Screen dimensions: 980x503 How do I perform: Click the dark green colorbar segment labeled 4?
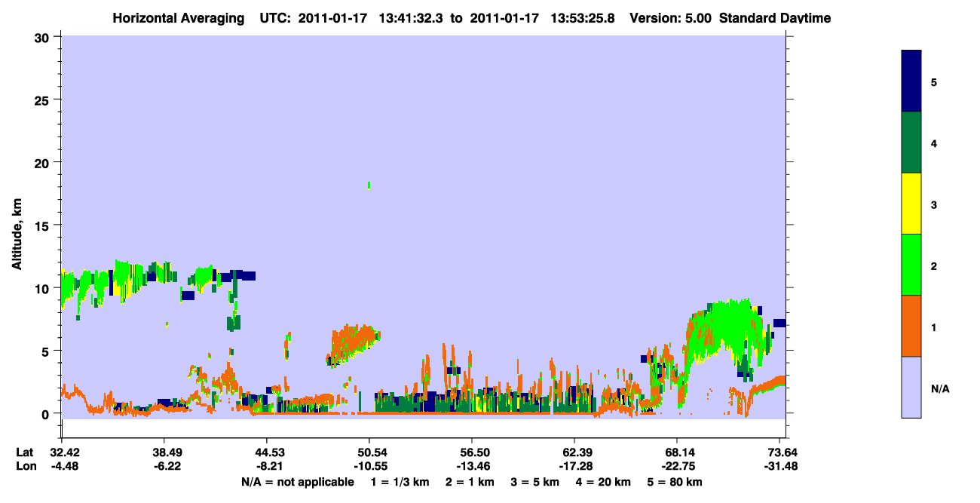tap(911, 143)
